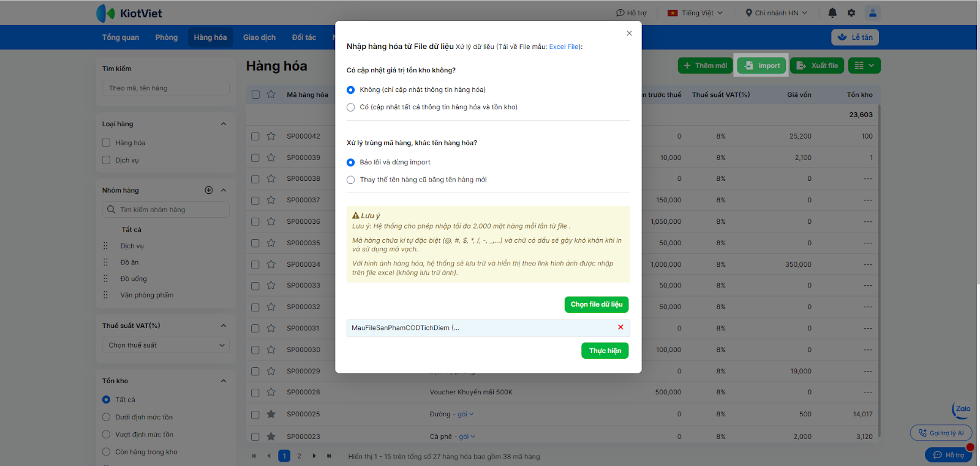Viewport: 980px width, 466px height.
Task: Add a new Nhóm hàng group
Action: pyautogui.click(x=209, y=190)
